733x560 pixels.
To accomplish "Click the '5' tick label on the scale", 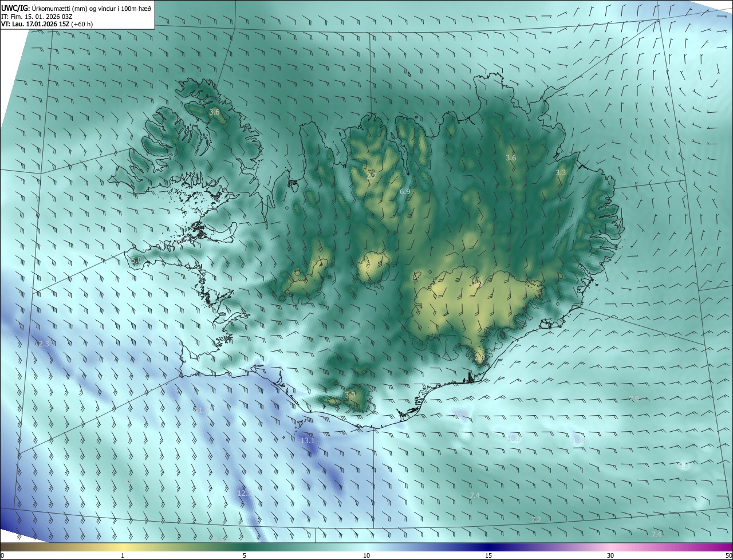I will (x=245, y=555).
